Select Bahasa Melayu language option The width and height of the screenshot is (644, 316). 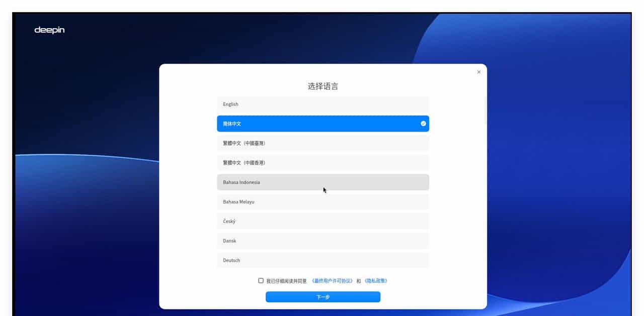pyautogui.click(x=323, y=201)
